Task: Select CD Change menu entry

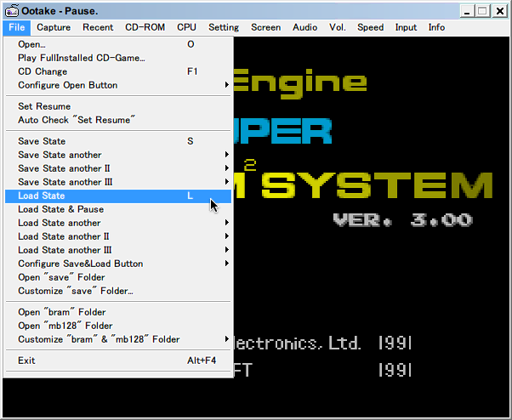Action: coord(118,71)
